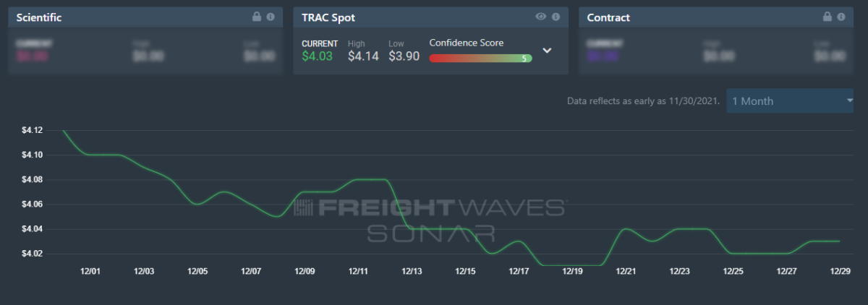The image size is (868, 305).
Task: Open the 1 Month time range dropdown
Action: click(x=791, y=101)
